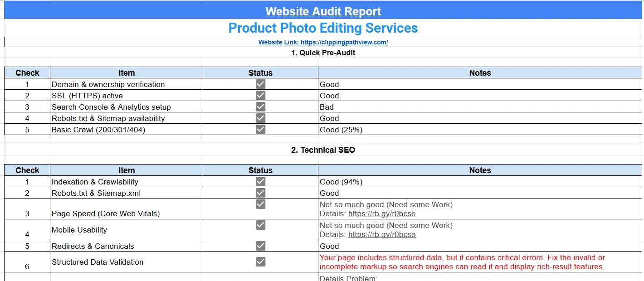This screenshot has width=644, height=281.
Task: Uncheck the Structured Data Validation checkbox
Action: [260, 262]
